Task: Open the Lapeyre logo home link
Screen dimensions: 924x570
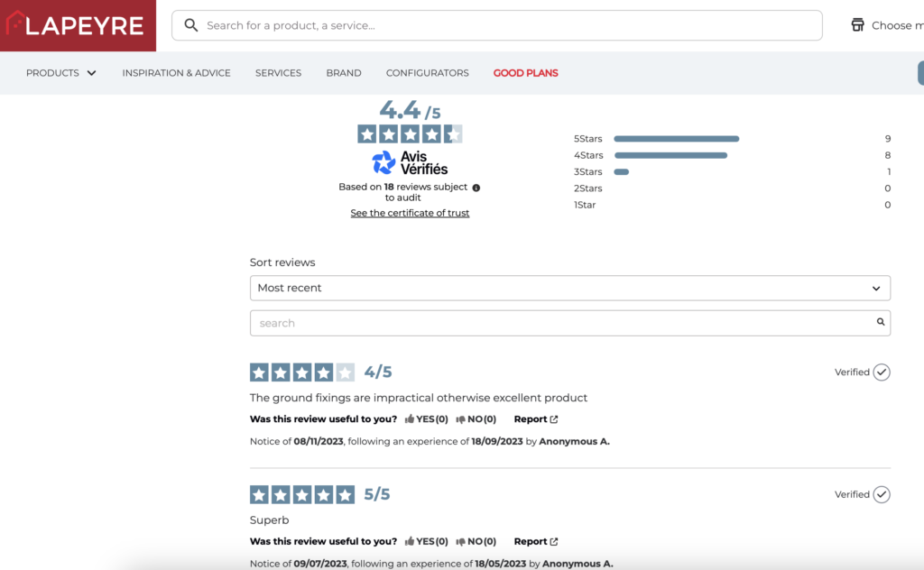Action: [x=76, y=24]
